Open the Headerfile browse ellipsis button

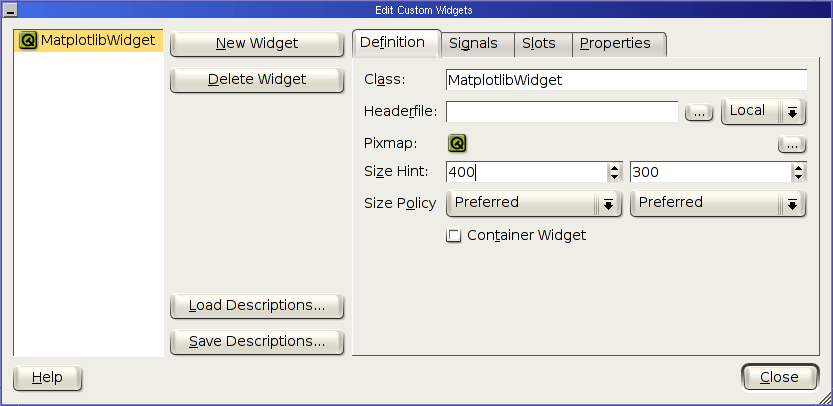pos(699,112)
